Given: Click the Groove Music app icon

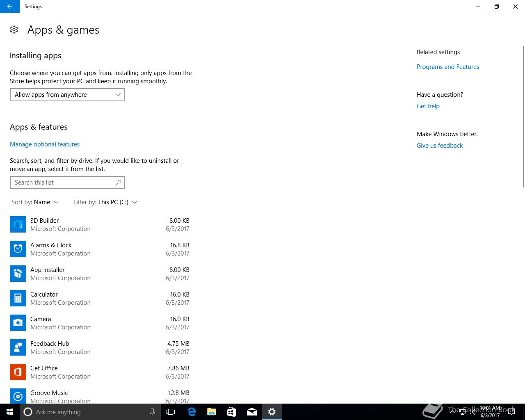Looking at the screenshot, I should 18,396.
